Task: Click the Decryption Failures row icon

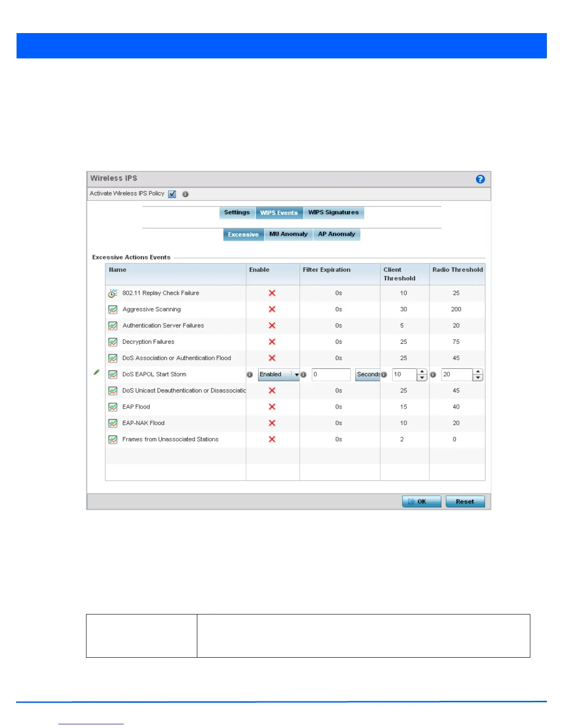Action: (x=113, y=342)
